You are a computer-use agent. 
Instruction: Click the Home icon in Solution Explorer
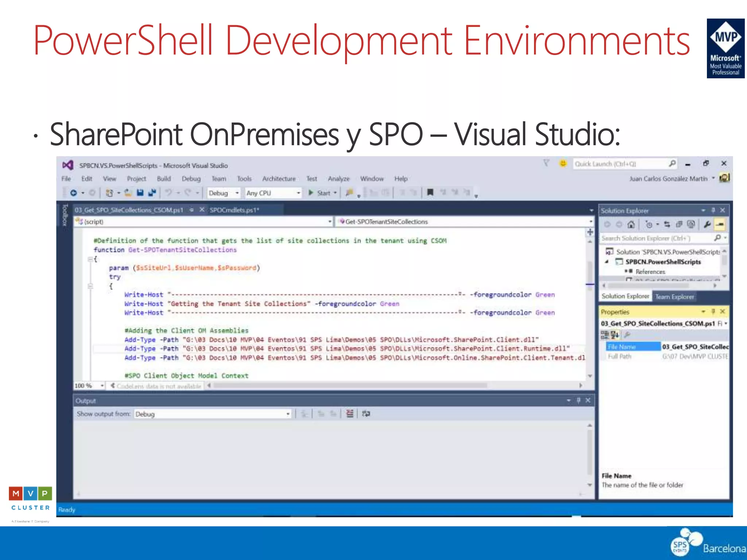(x=631, y=225)
